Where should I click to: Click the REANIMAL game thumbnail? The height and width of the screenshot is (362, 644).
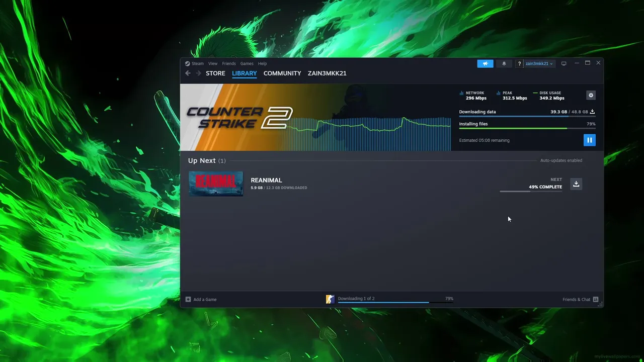tap(216, 184)
